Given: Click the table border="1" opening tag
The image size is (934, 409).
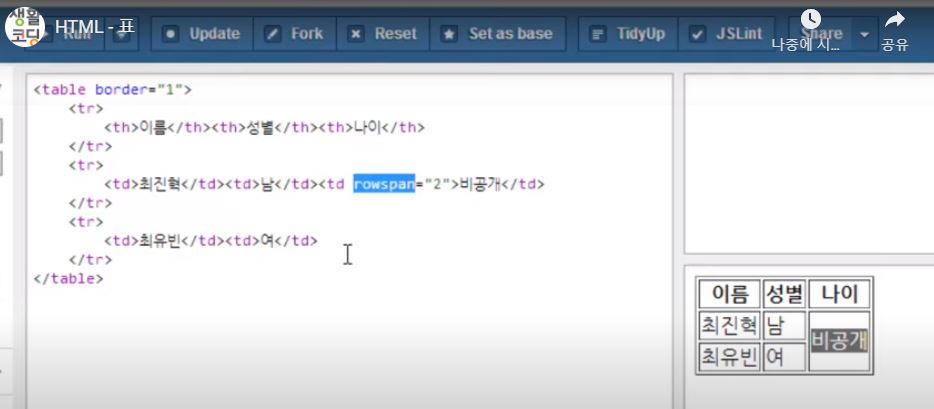Looking at the screenshot, I should [113, 90].
